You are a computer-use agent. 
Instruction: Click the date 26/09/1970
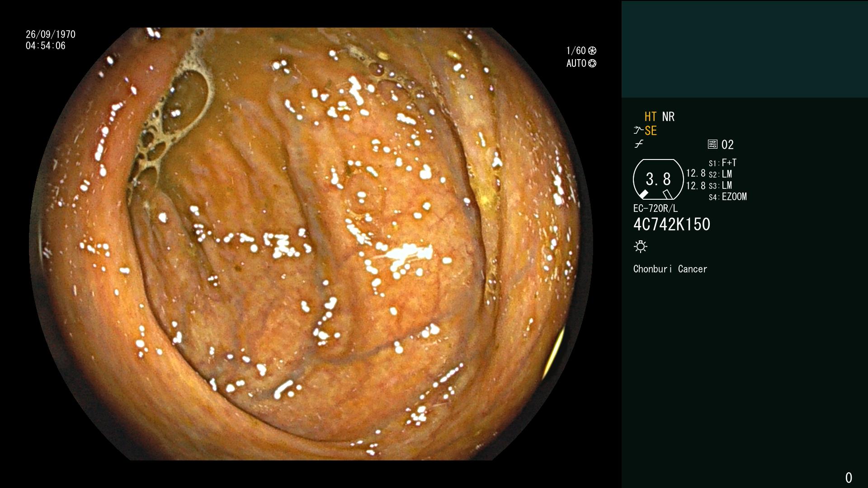51,34
